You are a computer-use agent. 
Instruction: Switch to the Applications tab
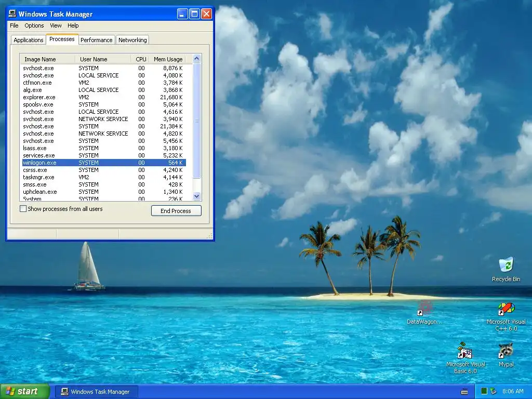[29, 40]
